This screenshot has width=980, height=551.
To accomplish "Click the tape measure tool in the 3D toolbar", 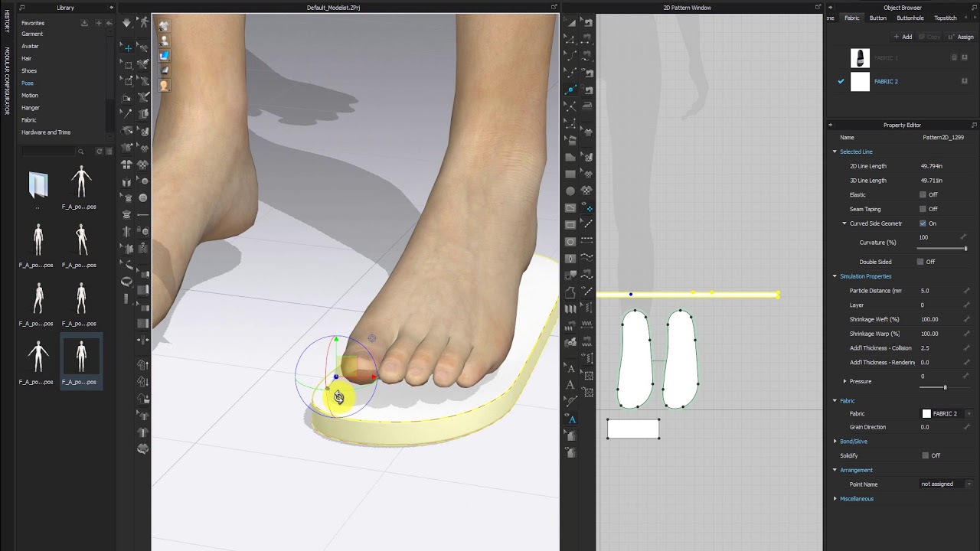I will 127,282.
